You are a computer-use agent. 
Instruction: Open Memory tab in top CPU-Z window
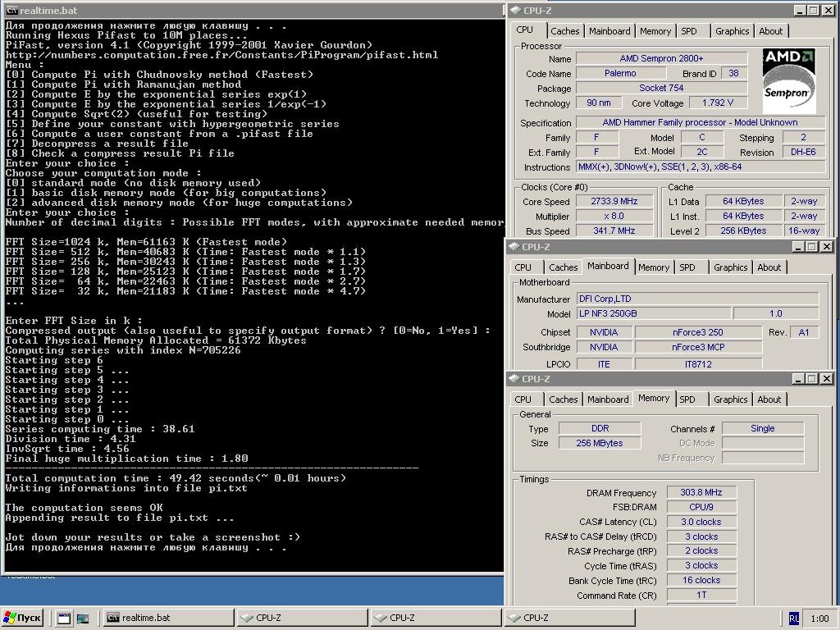[x=655, y=31]
